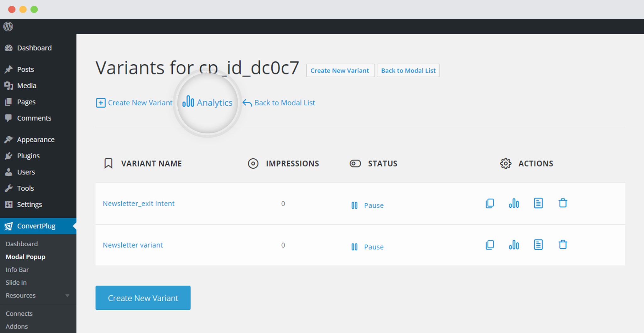Open the Newsletter variant link
The image size is (644, 333).
[133, 245]
